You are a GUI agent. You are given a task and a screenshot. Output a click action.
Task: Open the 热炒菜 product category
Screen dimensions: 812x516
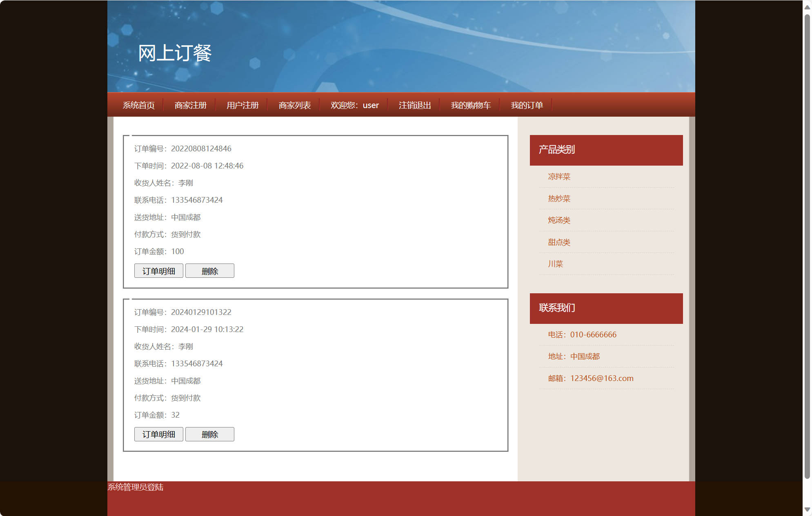559,199
